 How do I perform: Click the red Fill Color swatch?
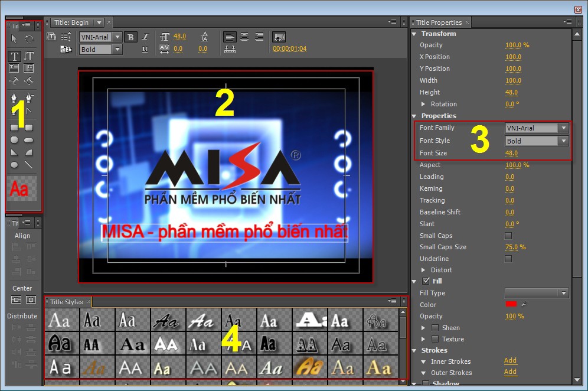pos(511,304)
